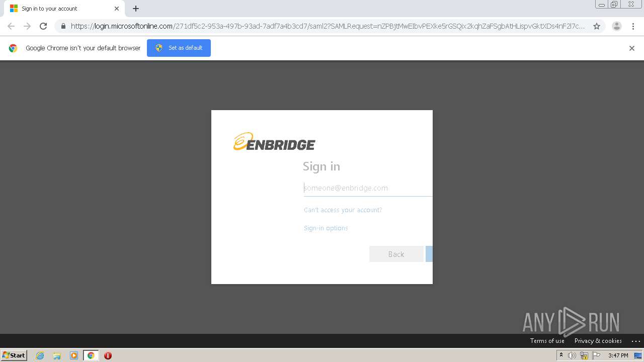Open a new tab with plus
644x362 pixels.
pyautogui.click(x=136, y=9)
